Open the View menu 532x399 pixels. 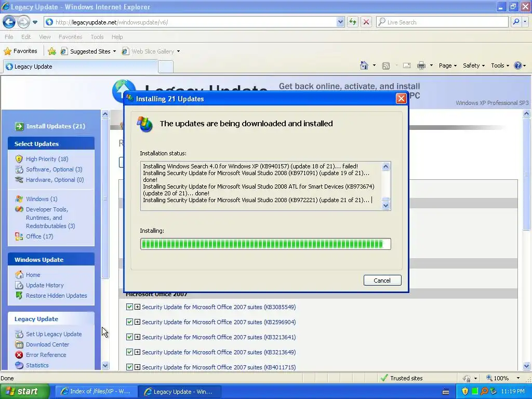point(45,37)
